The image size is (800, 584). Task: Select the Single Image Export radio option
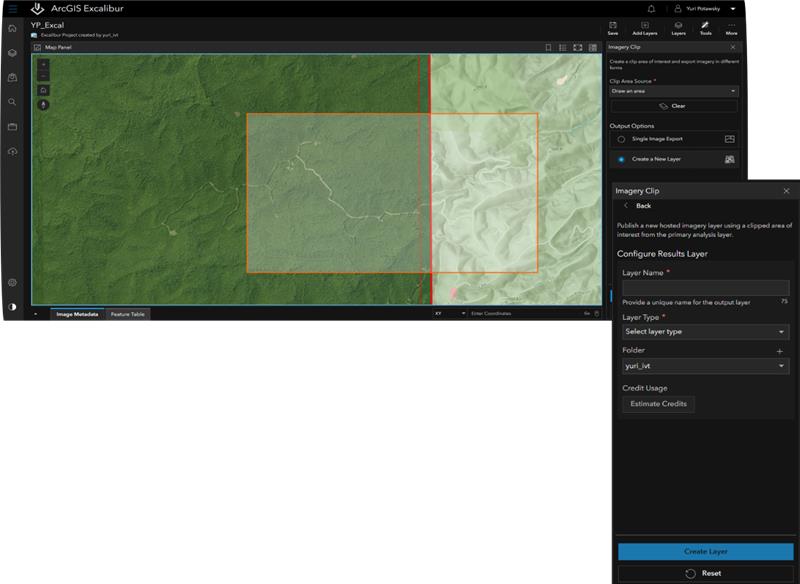(x=621, y=139)
